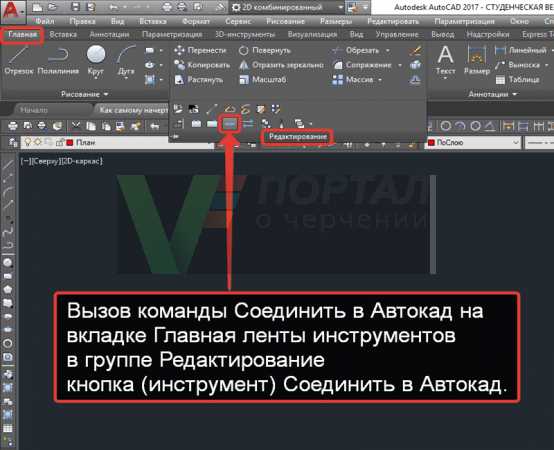Open the Сопряжение dropdown arrow
The image size is (554, 450).
[400, 65]
